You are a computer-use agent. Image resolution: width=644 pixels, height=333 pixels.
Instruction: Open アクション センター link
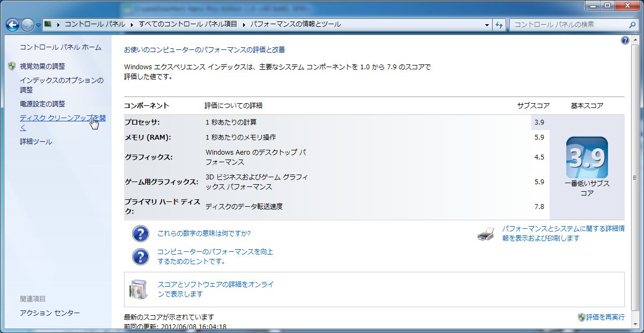(x=50, y=313)
